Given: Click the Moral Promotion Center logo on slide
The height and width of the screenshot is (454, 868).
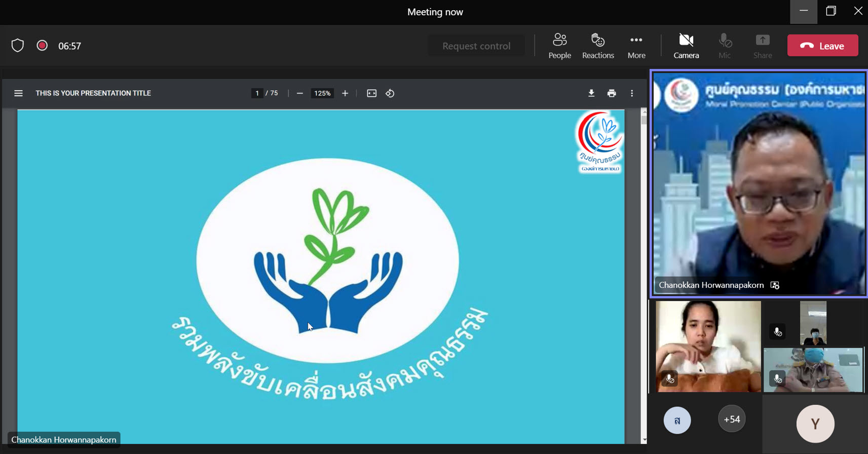Looking at the screenshot, I should click(600, 142).
